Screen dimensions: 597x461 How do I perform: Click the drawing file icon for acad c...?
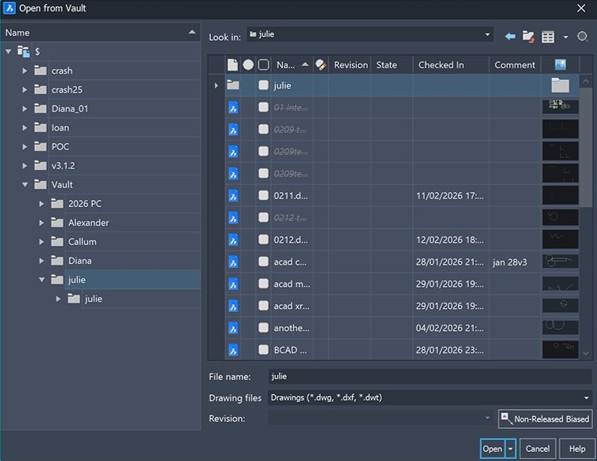pos(233,262)
